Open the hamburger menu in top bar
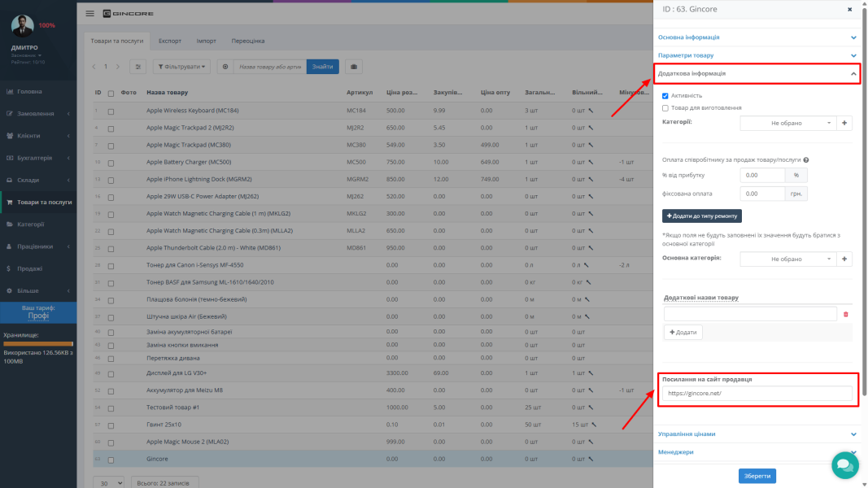 [89, 14]
